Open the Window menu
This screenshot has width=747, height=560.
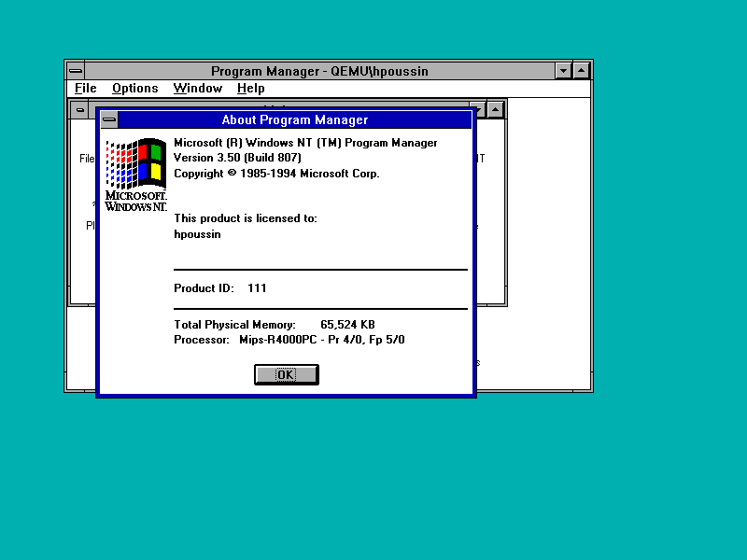point(197,88)
